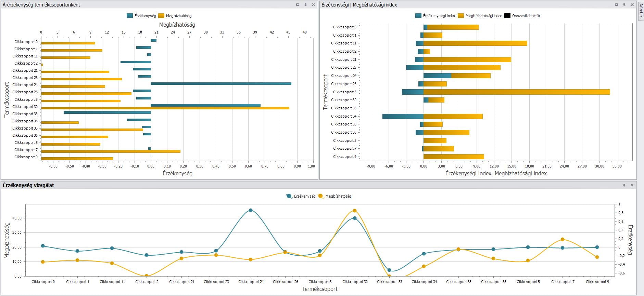The image size is (644, 296).
Task: Click teal peak data point above Cikkcsoport 24
Action: [251, 210]
